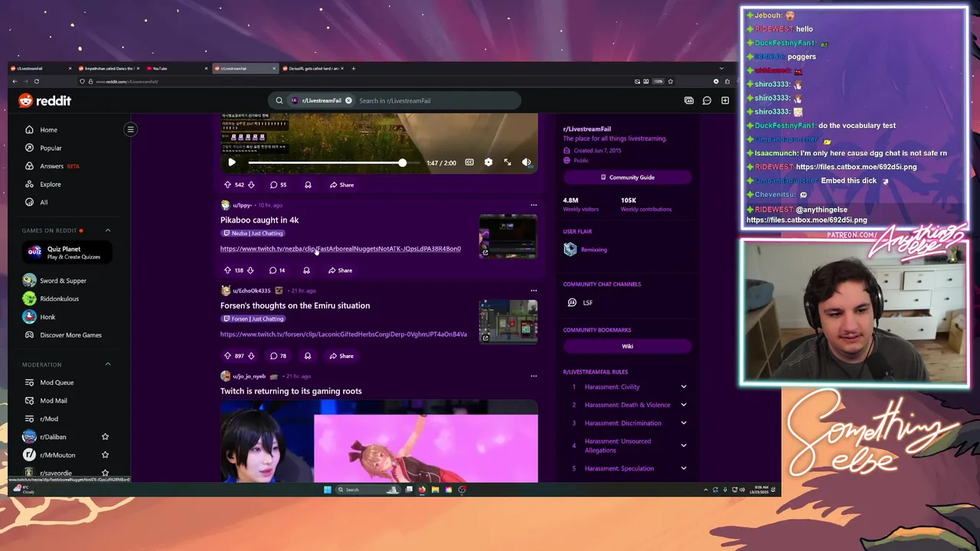Image resolution: width=980 pixels, height=551 pixels.
Task: Favorite r/MrMouton with star icon
Action: (105, 455)
